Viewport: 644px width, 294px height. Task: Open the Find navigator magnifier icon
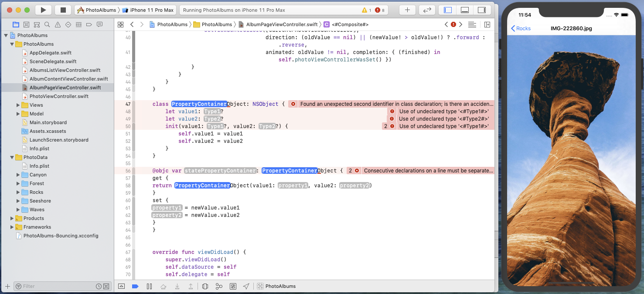[47, 24]
